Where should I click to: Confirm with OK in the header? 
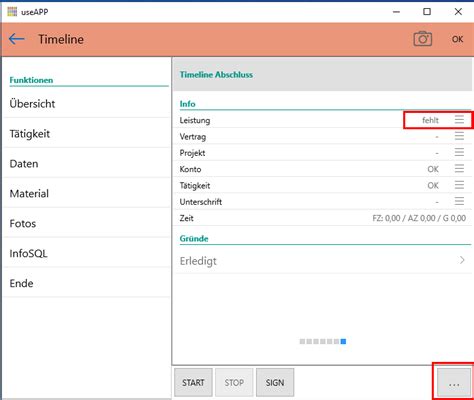click(457, 39)
